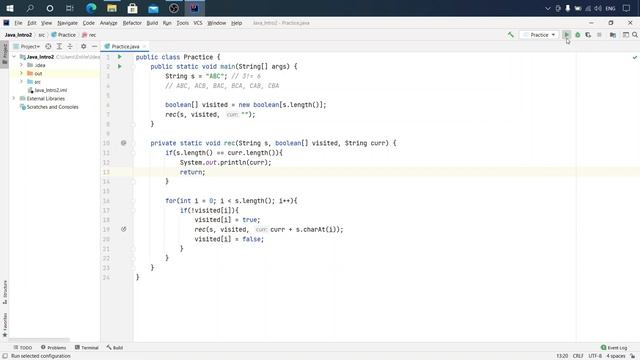Toggle the Build tool window
Image resolution: width=640 pixels, height=360 pixels.
tap(115, 347)
